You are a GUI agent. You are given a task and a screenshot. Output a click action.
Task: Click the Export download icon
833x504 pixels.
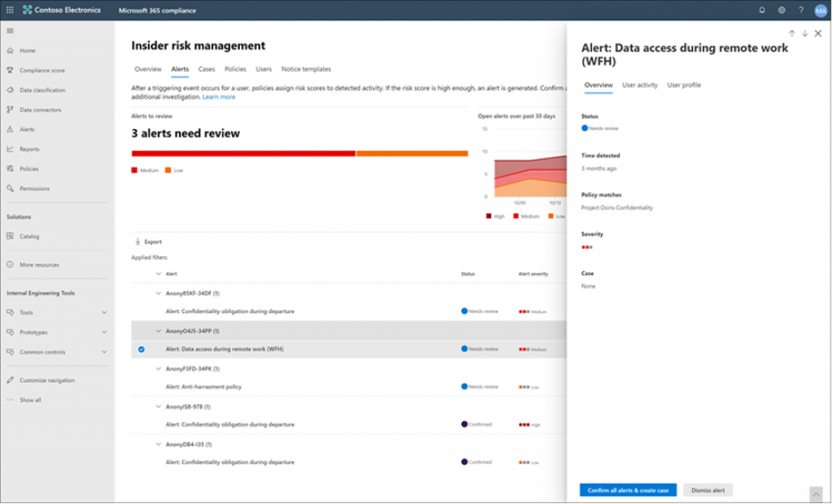click(x=137, y=241)
